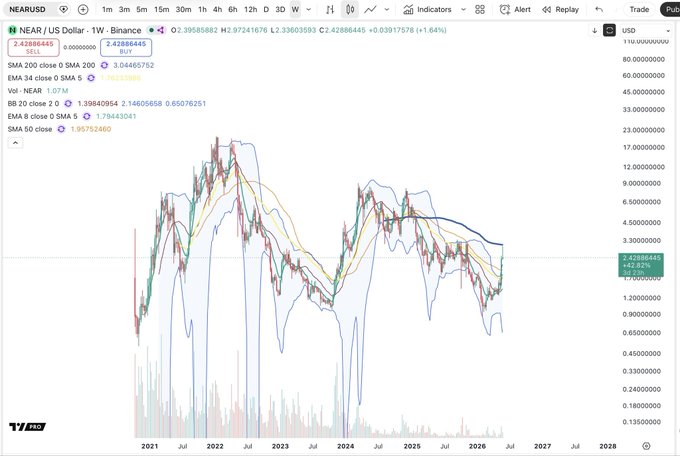Expand the favorite indicators chevron
This screenshot has height=456, width=680.
tap(463, 9)
